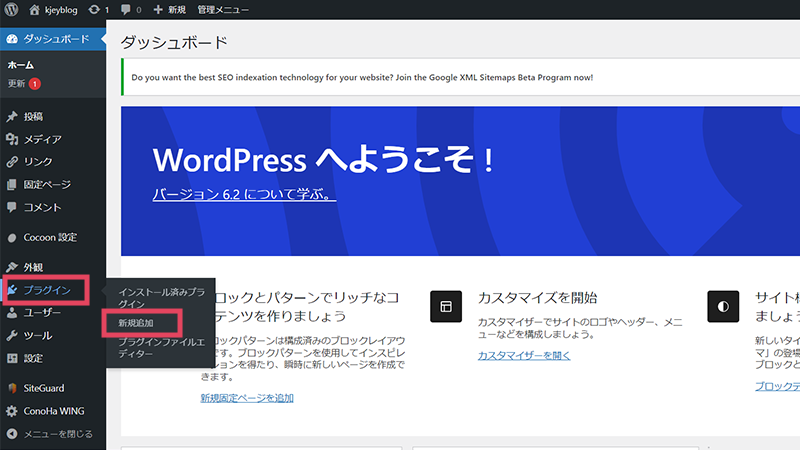Click the gear icon next to ConoHa WING

point(12,411)
